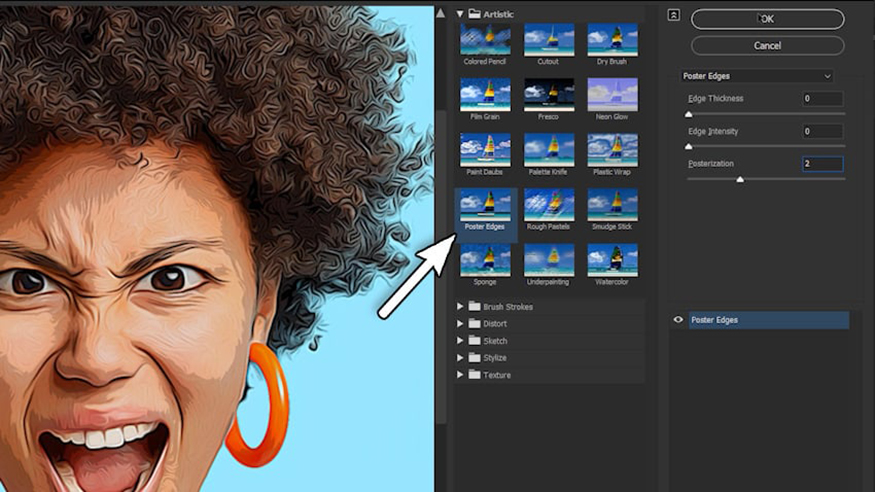Apply the Film Grain filter thumbnail
This screenshot has width=875, height=492.
pyautogui.click(x=485, y=94)
